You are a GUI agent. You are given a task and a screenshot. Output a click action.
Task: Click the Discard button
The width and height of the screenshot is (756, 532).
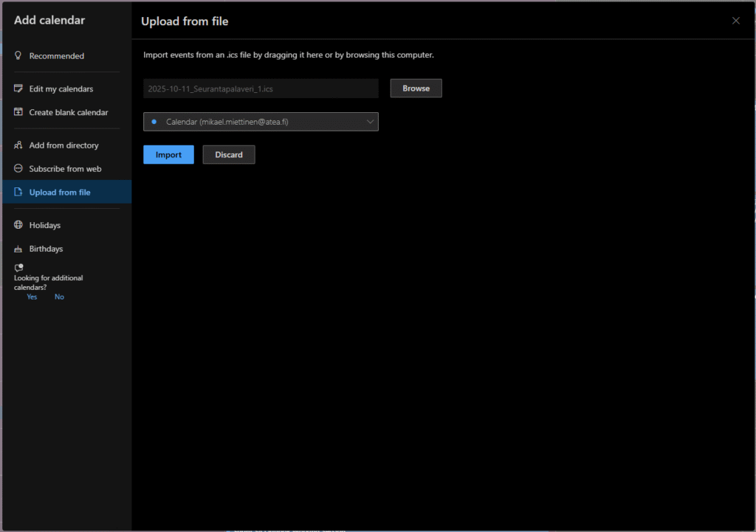(x=228, y=155)
